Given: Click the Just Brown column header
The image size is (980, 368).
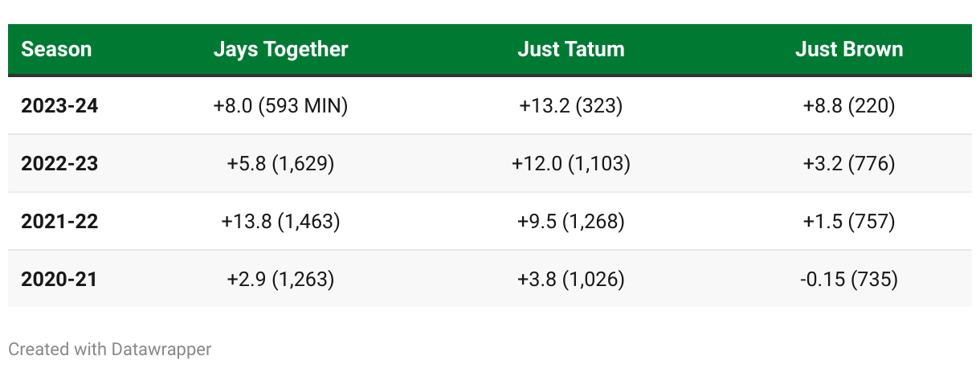Looking at the screenshot, I should (x=848, y=49).
